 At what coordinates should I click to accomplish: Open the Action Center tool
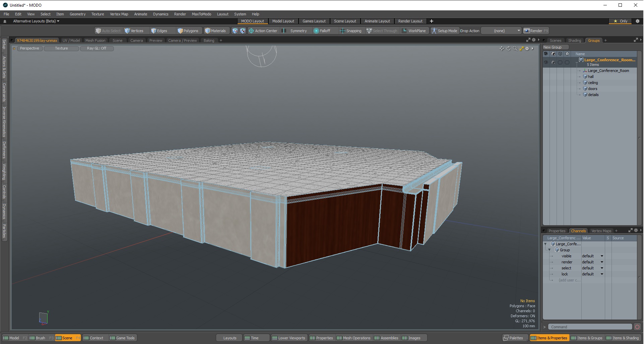263,31
